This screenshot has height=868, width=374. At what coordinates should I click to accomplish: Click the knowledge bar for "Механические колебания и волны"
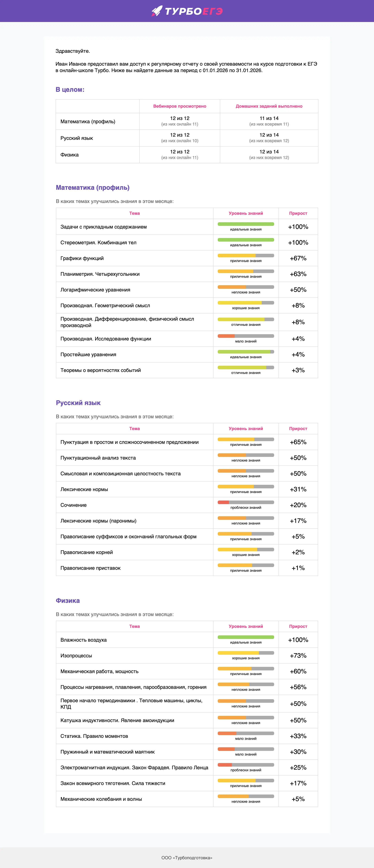[x=246, y=796]
